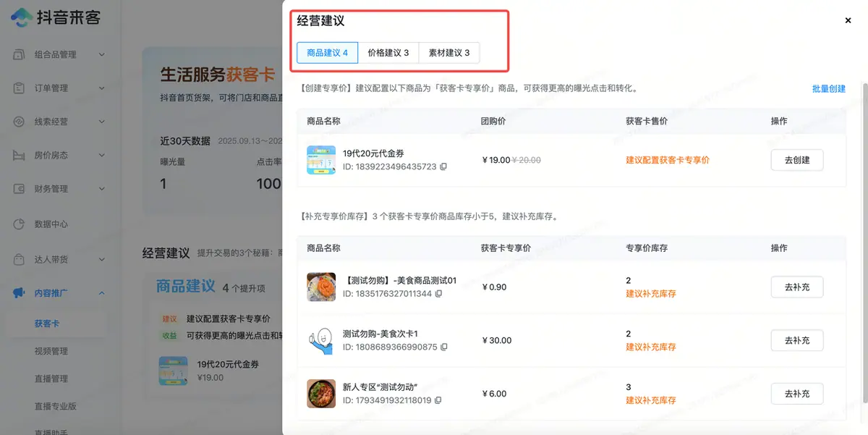
Task: Click the 获客卡专享价 column header
Action: 506,248
